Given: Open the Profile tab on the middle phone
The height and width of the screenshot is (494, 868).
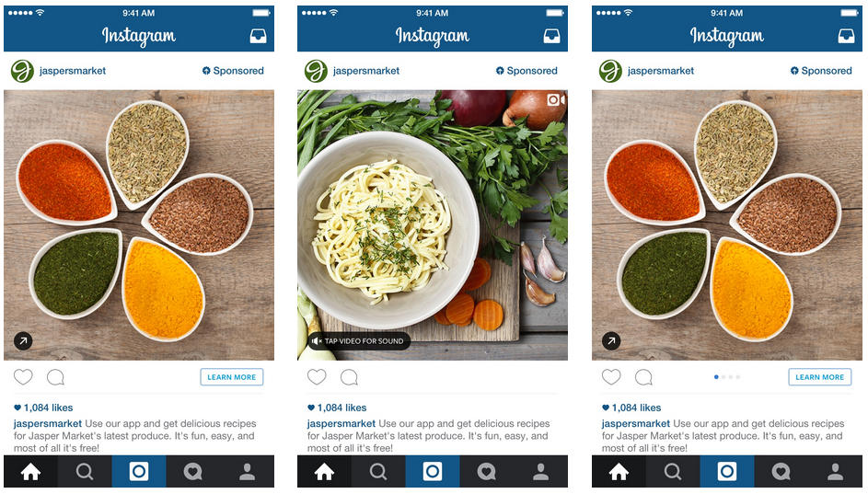Looking at the screenshot, I should click(x=541, y=472).
